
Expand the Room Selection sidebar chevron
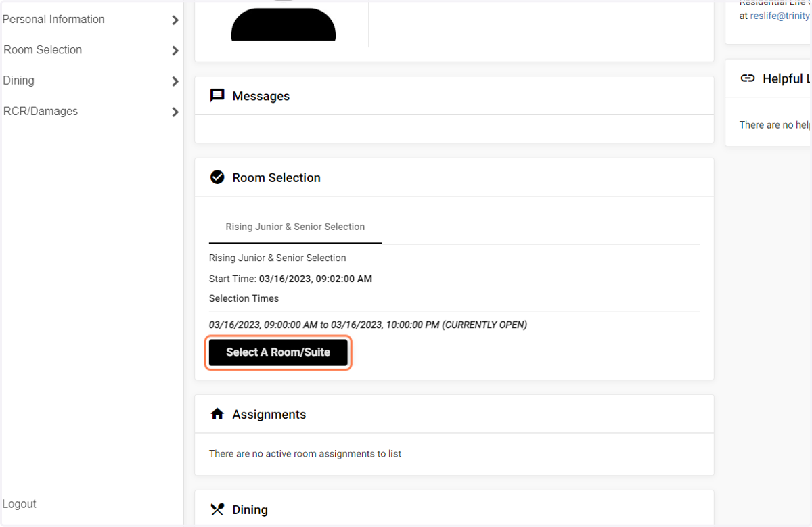[x=175, y=51]
